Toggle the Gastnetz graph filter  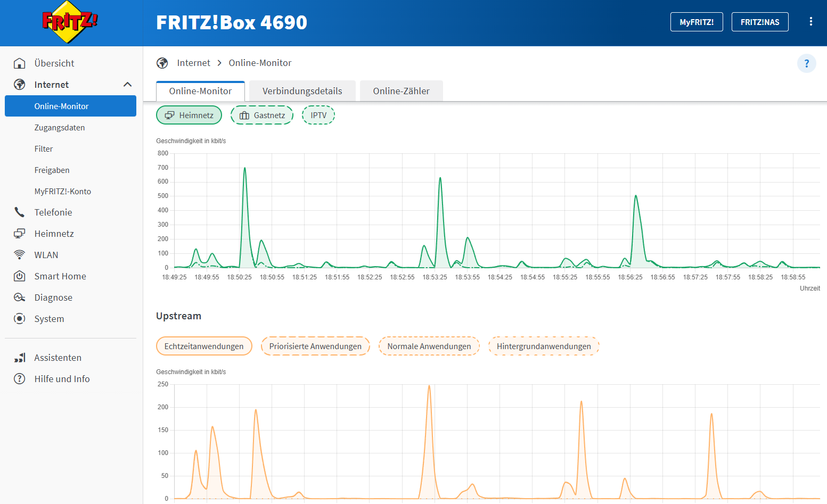(262, 115)
